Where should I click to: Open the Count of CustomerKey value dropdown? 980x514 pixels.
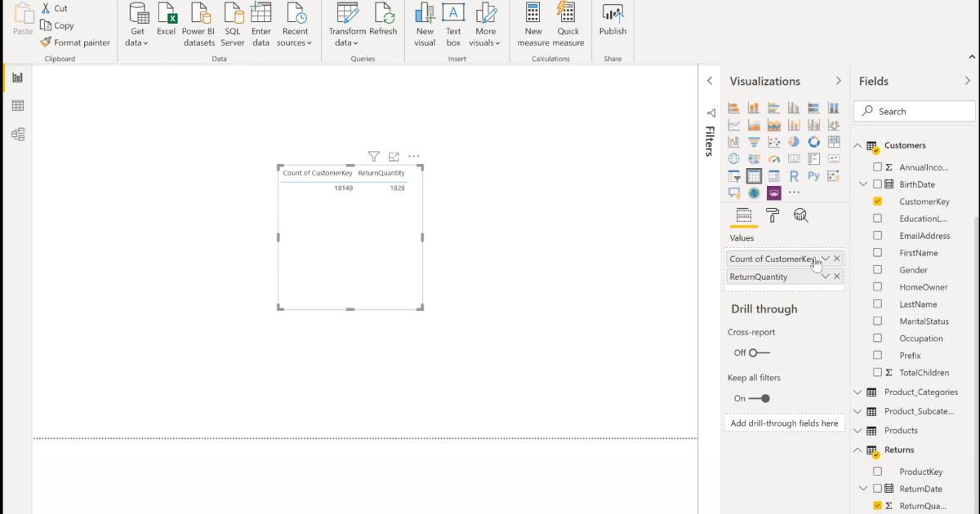pyautogui.click(x=826, y=258)
